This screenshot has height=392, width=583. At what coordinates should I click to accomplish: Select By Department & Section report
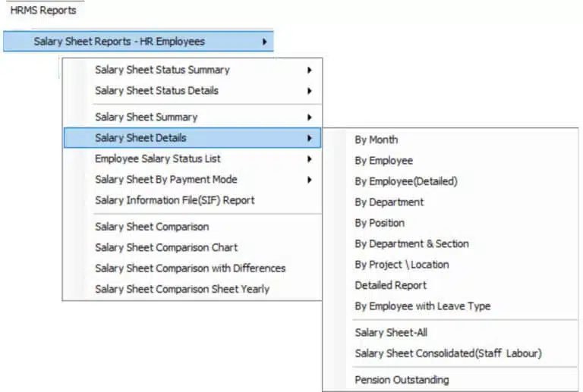pyautogui.click(x=411, y=244)
